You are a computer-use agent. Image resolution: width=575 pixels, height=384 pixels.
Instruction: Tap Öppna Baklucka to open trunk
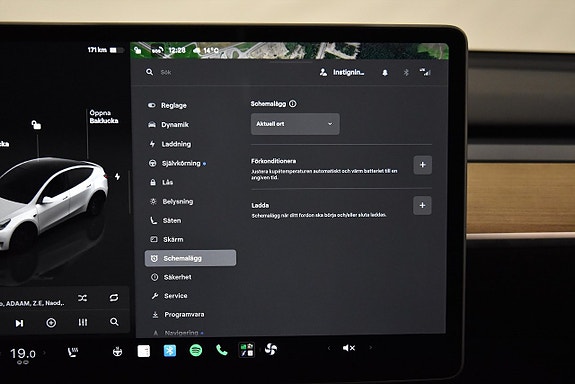point(104,117)
